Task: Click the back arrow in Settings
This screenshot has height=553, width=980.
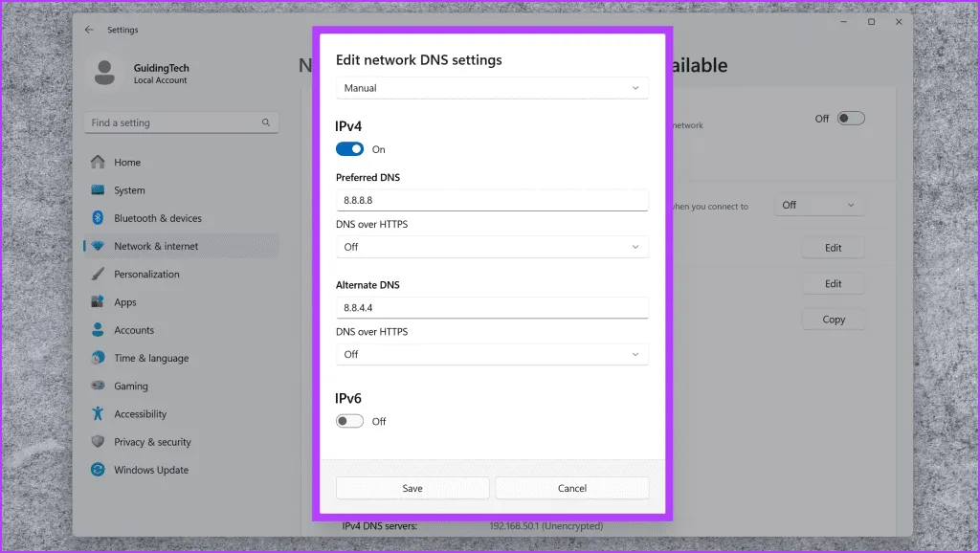Action: (89, 30)
